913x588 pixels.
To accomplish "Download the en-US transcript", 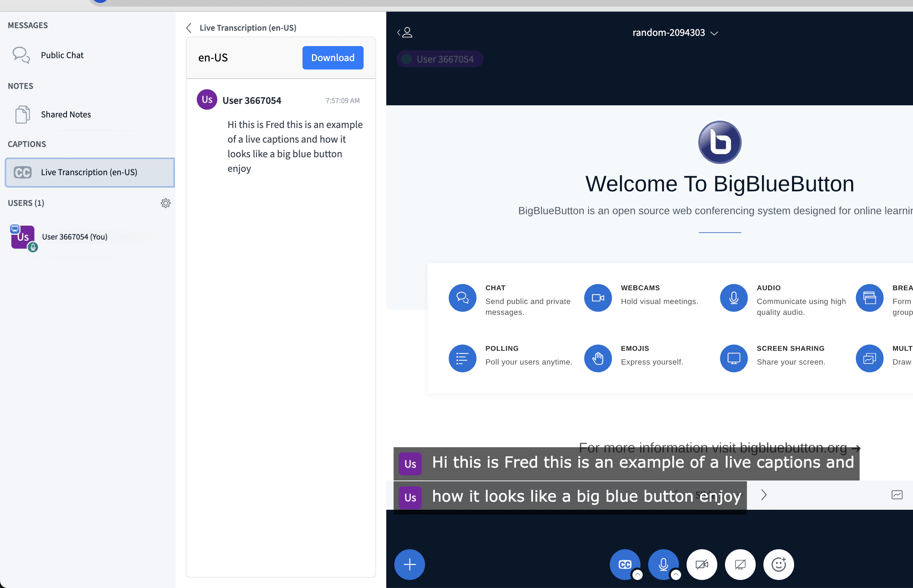I will [x=332, y=58].
